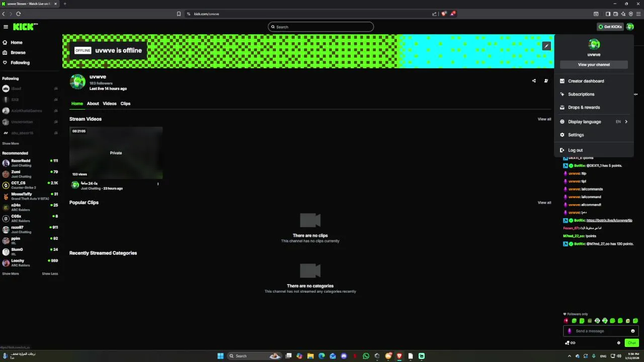Click the green Chat send button
Image resolution: width=644 pixels, height=362 pixels.
pyautogui.click(x=631, y=343)
